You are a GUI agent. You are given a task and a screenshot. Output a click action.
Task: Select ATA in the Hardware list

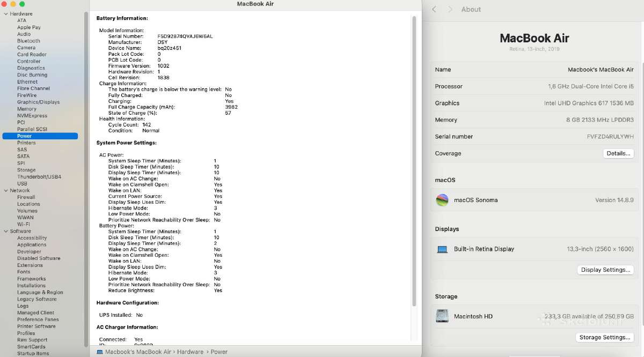pos(21,20)
